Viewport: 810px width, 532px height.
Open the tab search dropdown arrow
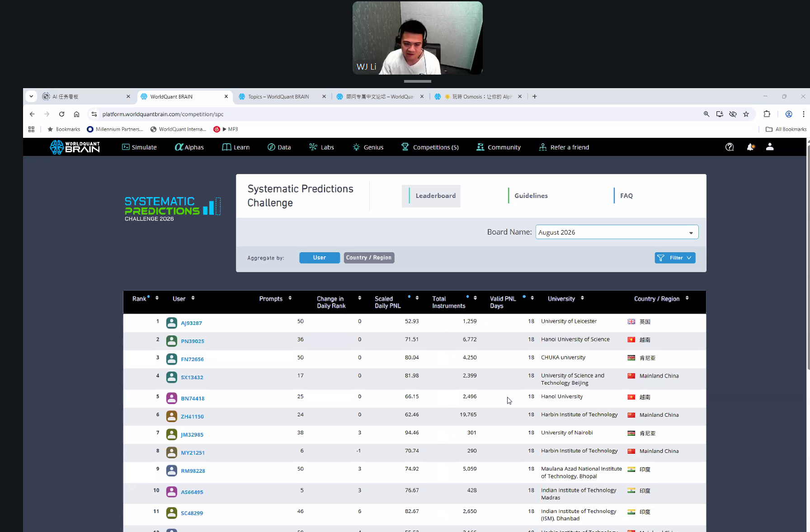tap(31, 96)
